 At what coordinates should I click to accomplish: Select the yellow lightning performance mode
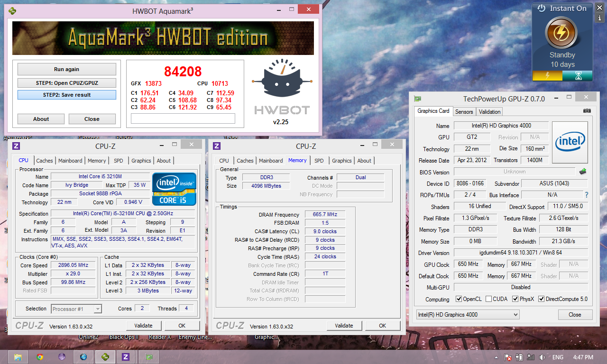coord(547,76)
